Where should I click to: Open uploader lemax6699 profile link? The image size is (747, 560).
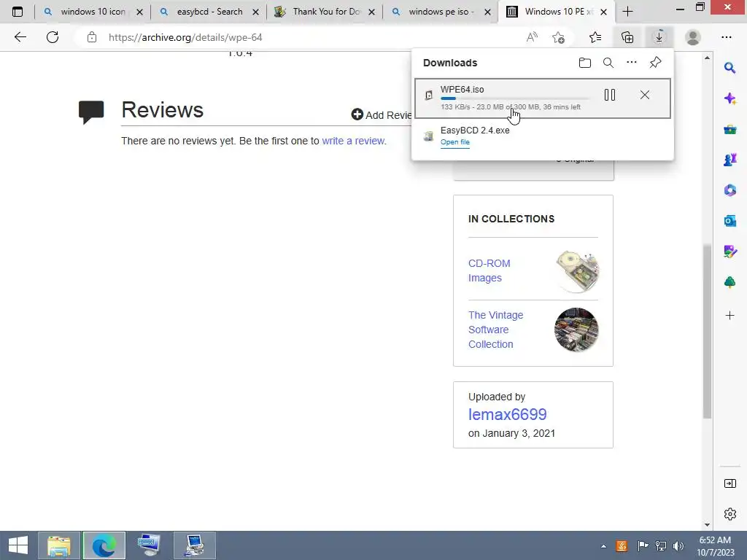pyautogui.click(x=508, y=414)
